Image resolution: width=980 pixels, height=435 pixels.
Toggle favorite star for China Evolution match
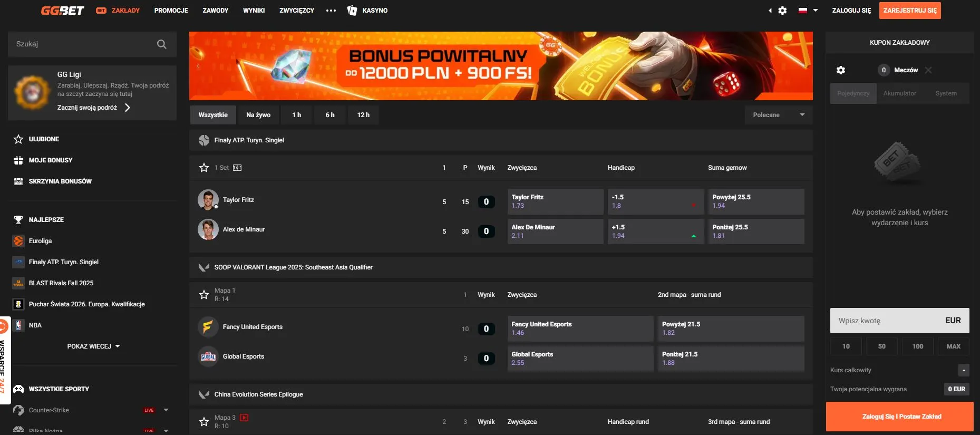point(204,422)
